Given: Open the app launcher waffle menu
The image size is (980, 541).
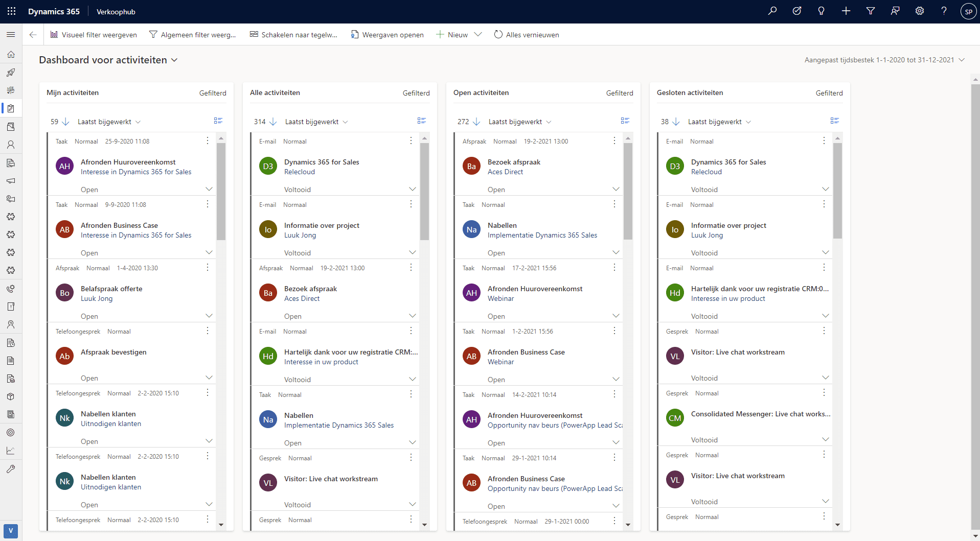Looking at the screenshot, I should (x=11, y=11).
